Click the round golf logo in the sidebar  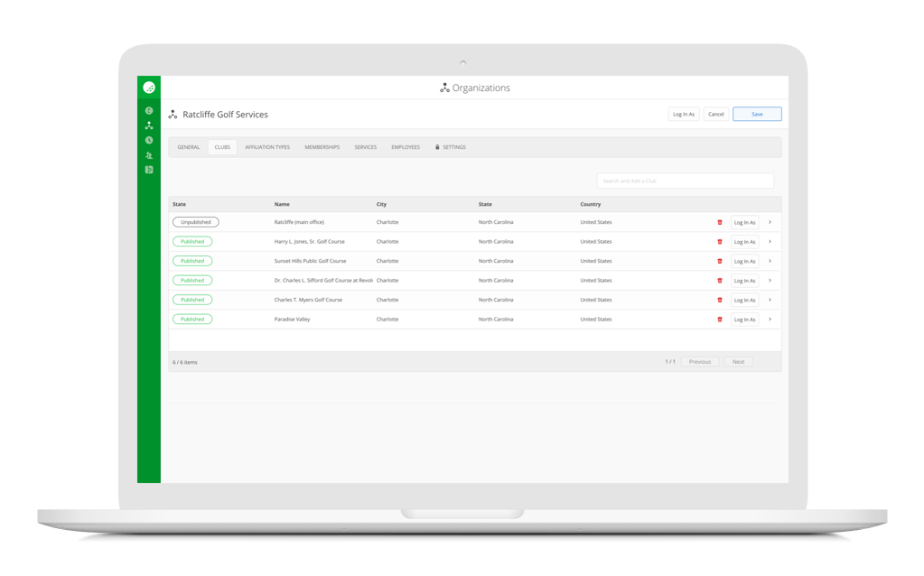tap(149, 88)
